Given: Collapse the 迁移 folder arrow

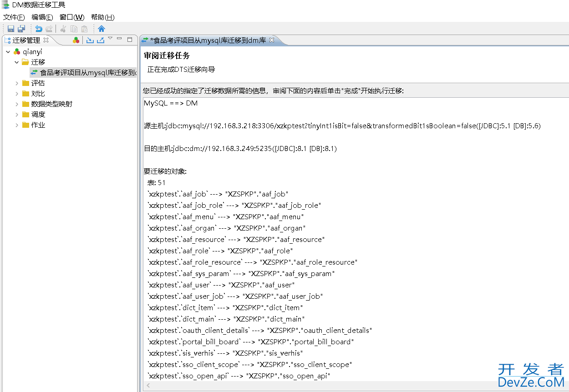Looking at the screenshot, I should pos(17,62).
